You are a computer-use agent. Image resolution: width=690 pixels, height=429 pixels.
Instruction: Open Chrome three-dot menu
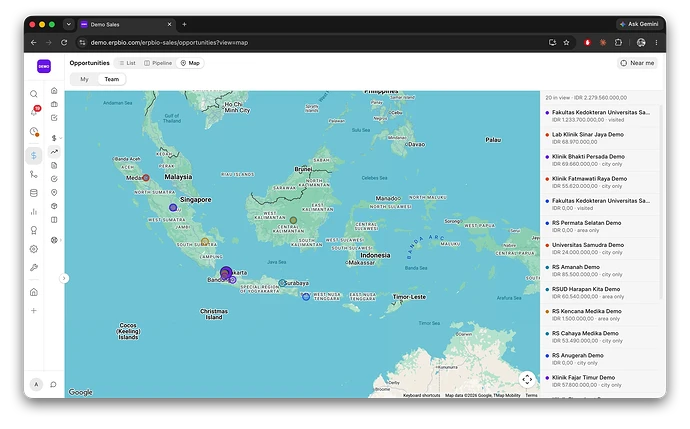656,43
